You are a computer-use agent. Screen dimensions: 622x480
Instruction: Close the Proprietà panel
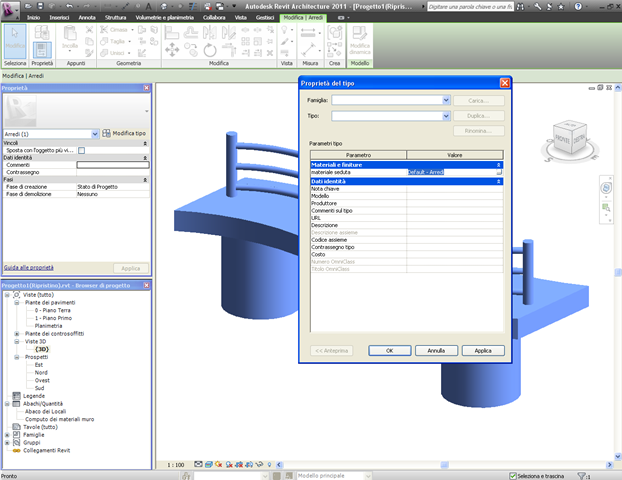(x=146, y=88)
